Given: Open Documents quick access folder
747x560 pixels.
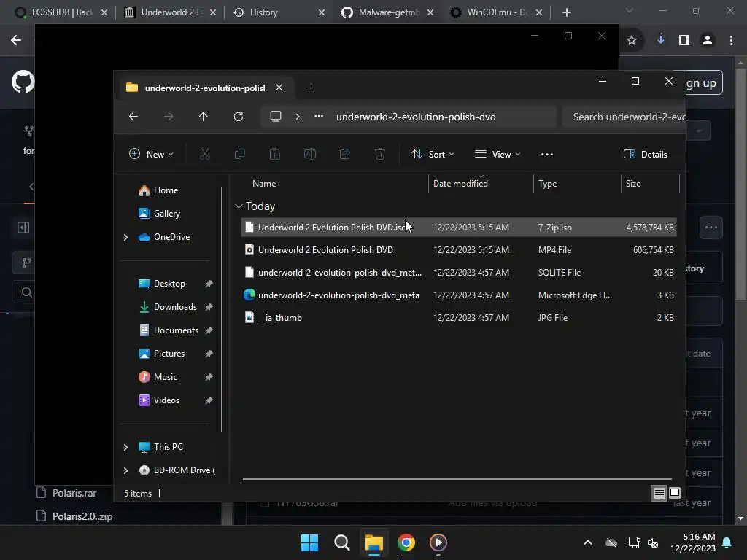Looking at the screenshot, I should 169,330.
